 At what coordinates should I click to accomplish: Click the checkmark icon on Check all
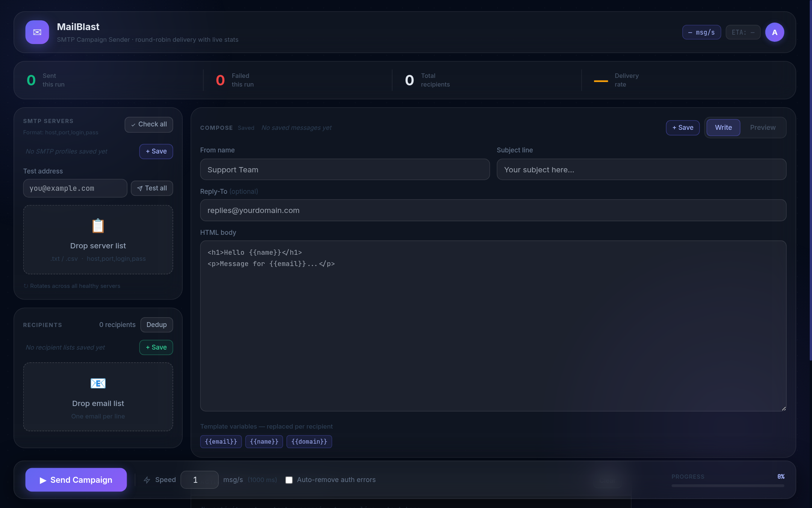[133, 124]
